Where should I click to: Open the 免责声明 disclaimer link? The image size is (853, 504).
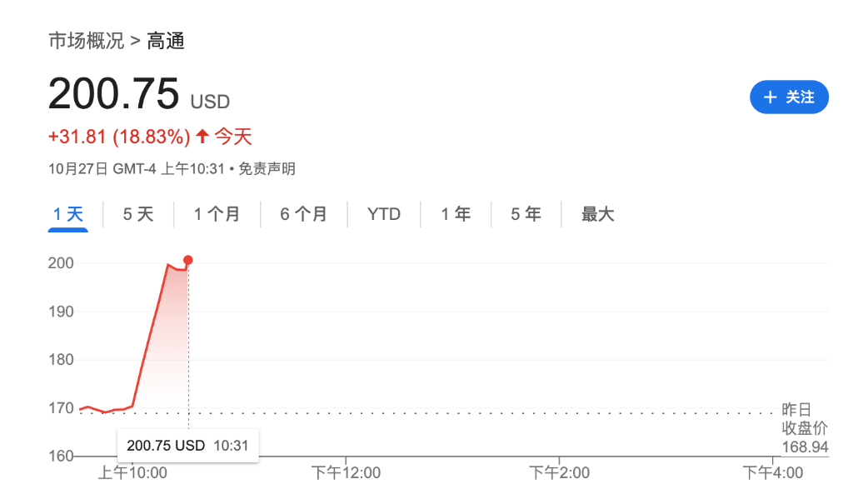267,168
